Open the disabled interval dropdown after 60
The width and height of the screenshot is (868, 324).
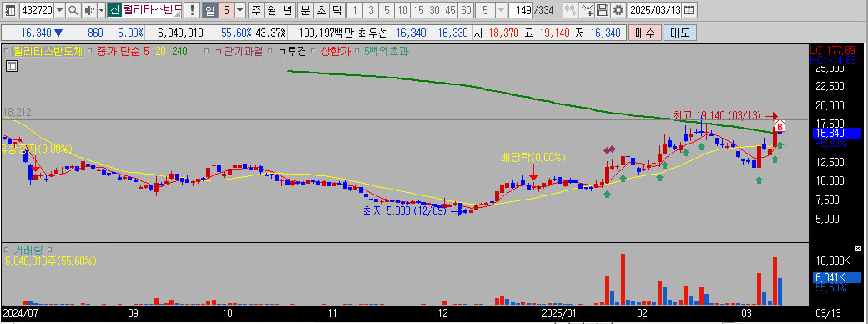coord(501,9)
